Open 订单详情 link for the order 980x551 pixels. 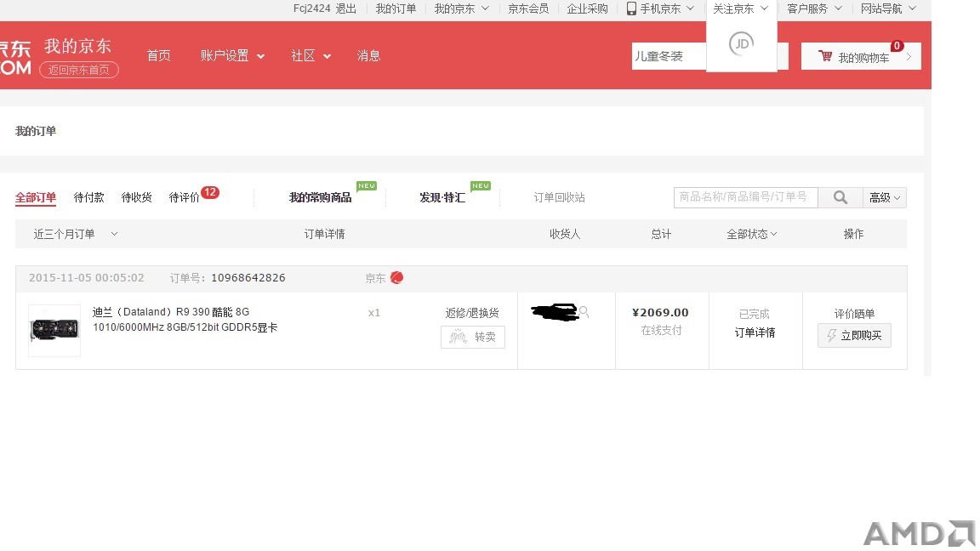(755, 332)
